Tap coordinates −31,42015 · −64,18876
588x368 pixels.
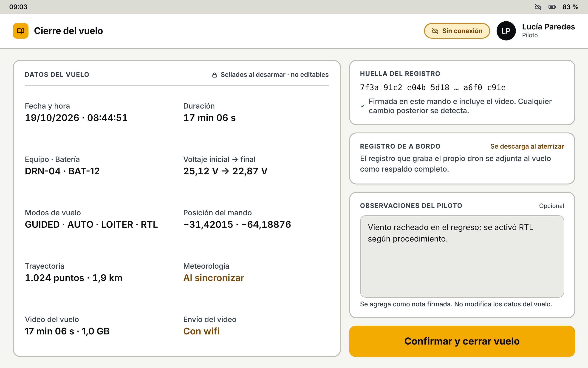coord(237,224)
